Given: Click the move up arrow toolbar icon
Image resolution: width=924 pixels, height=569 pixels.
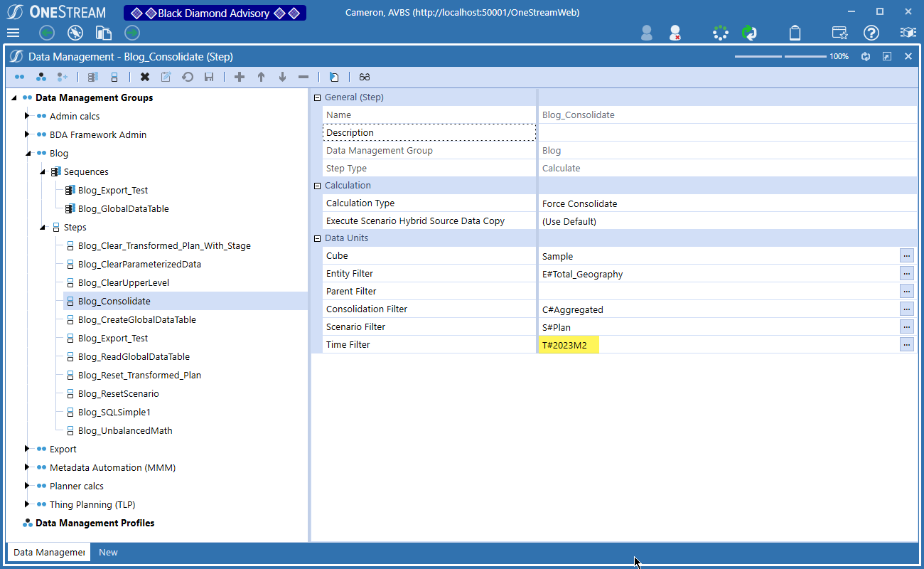Looking at the screenshot, I should coord(261,77).
